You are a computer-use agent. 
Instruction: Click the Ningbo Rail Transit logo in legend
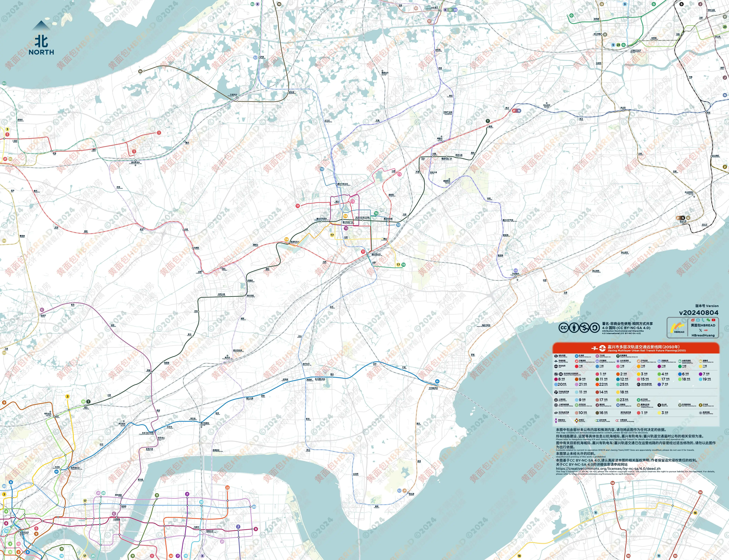tap(556, 392)
